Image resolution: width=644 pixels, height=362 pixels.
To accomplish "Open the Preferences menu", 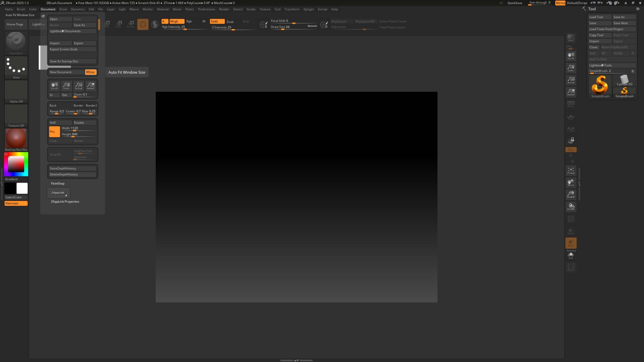I will tap(206, 9).
